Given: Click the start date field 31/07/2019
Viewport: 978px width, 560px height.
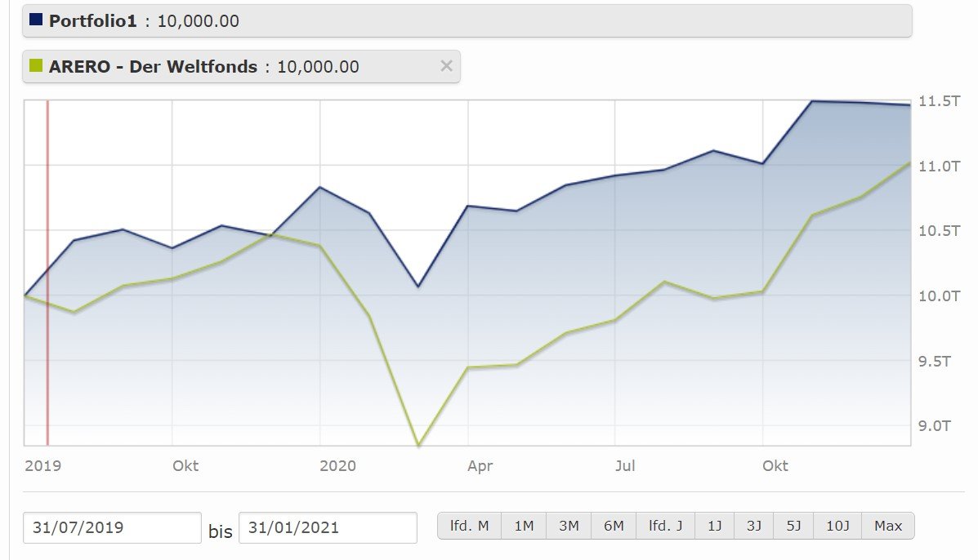Looking at the screenshot, I should point(112,527).
